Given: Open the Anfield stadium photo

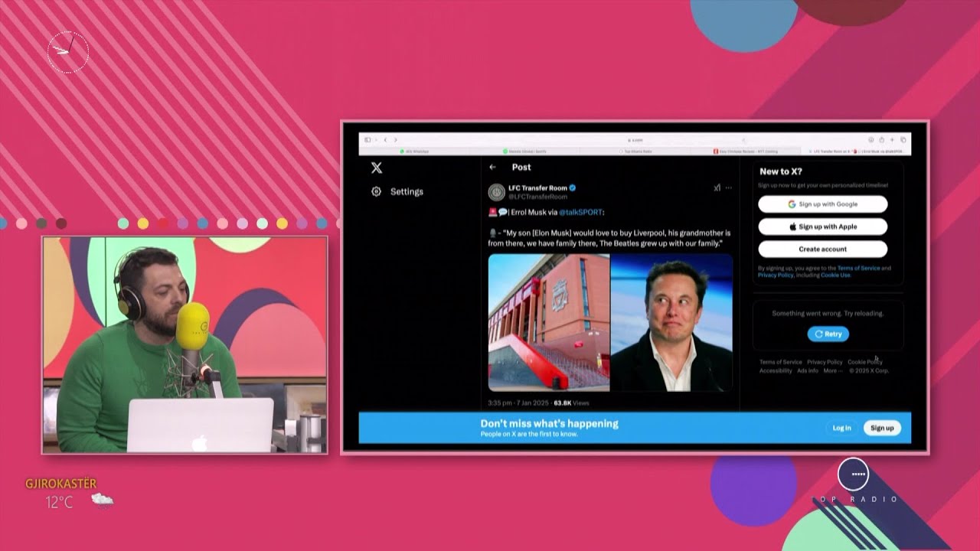Looking at the screenshot, I should click(x=549, y=322).
